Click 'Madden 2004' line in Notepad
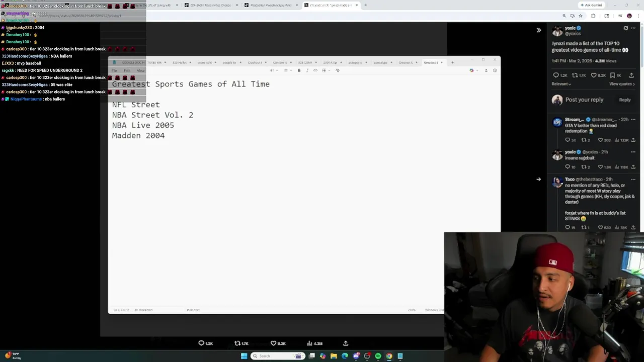 138,136
